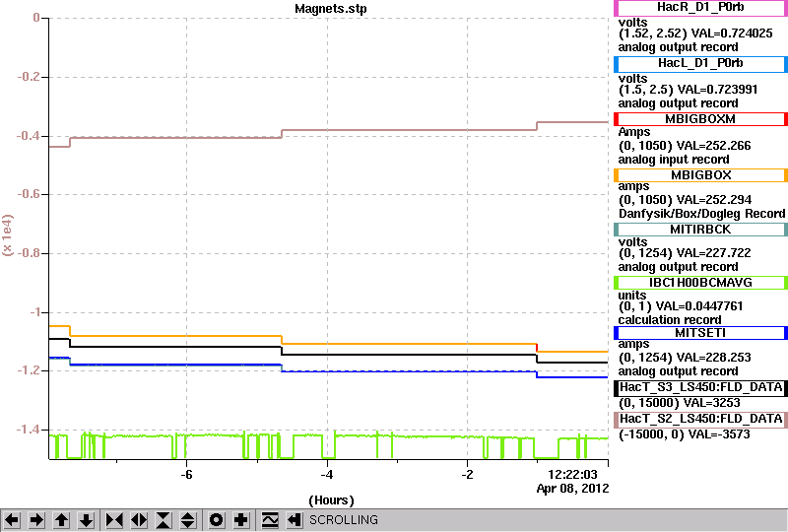Pan the graph down with the down arrow
Image resolution: width=788 pixels, height=532 pixels.
(86, 520)
